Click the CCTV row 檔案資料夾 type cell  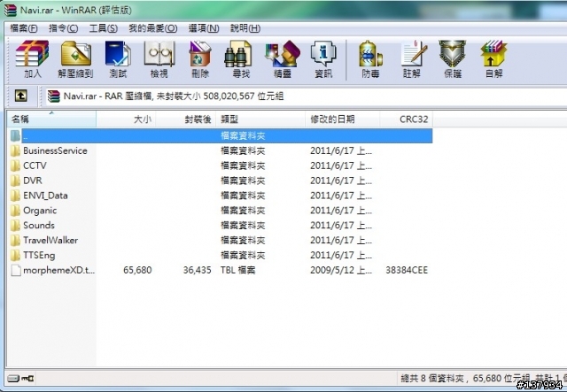tap(243, 165)
